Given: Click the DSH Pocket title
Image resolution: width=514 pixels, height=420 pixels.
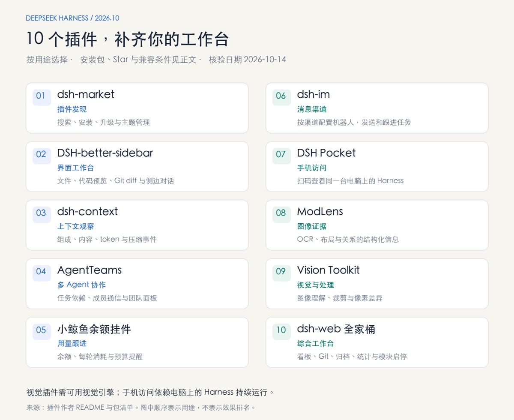Looking at the screenshot, I should pyautogui.click(x=326, y=153).
